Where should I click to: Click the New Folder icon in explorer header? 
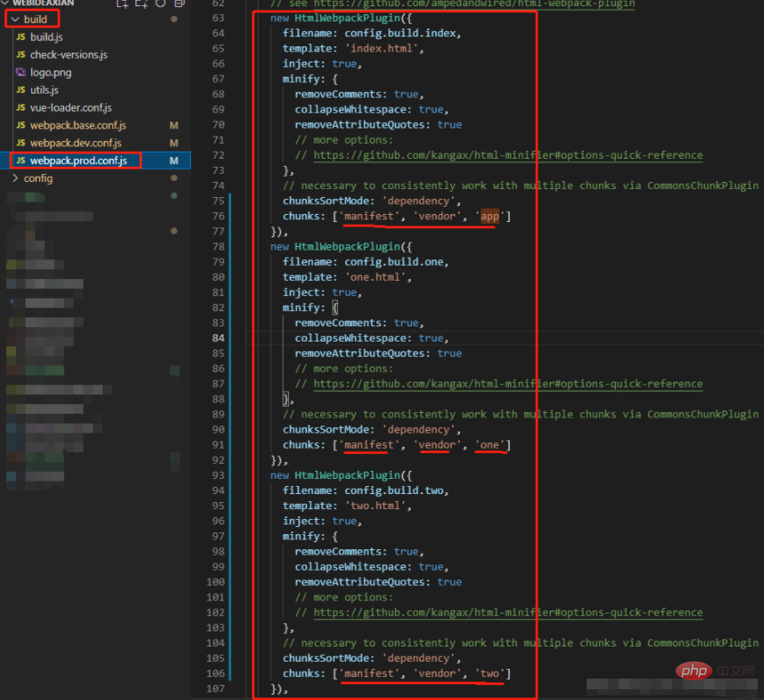tap(141, 4)
